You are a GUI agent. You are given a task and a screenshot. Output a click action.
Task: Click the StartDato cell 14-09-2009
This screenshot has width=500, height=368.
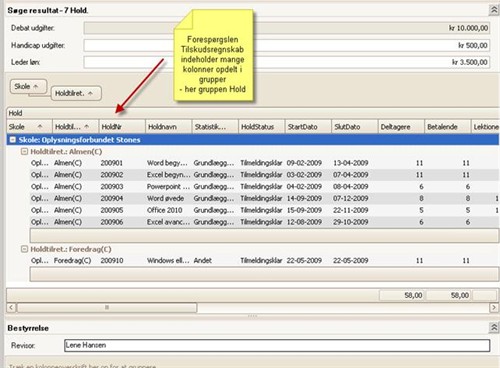(x=304, y=198)
